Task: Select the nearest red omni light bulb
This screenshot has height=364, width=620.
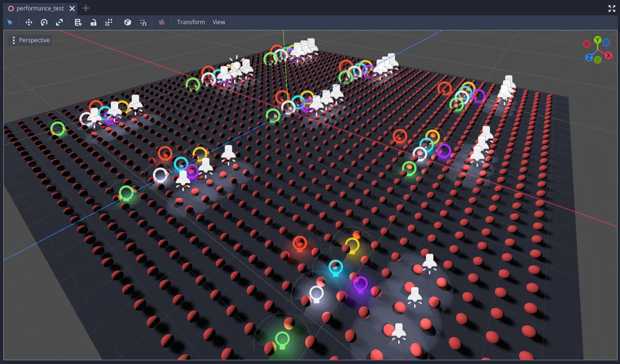Action: (x=300, y=244)
